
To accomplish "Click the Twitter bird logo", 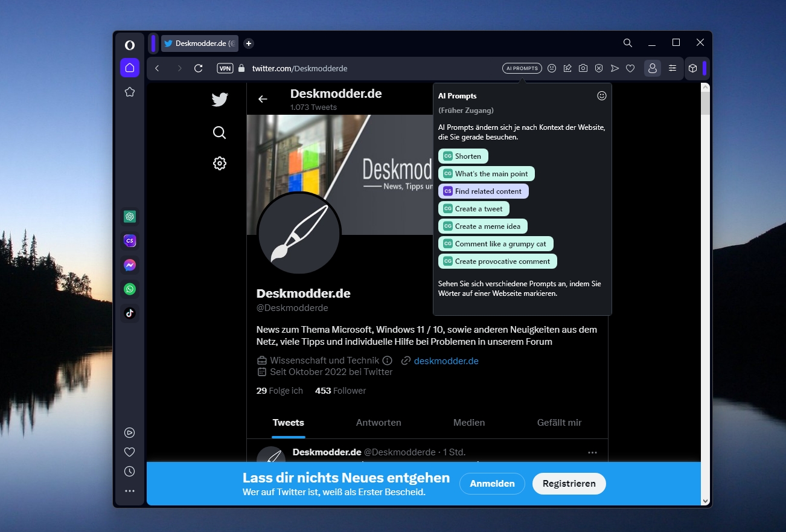I will (x=220, y=100).
